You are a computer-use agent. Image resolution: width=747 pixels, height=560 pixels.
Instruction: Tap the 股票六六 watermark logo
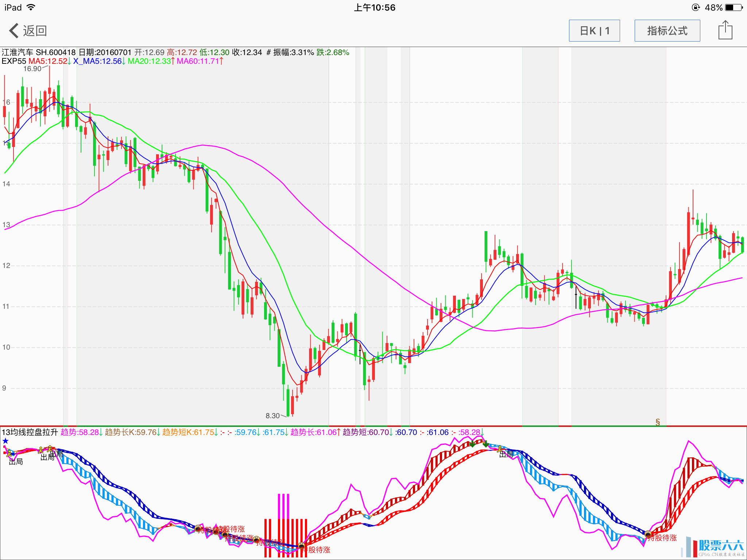[720, 546]
